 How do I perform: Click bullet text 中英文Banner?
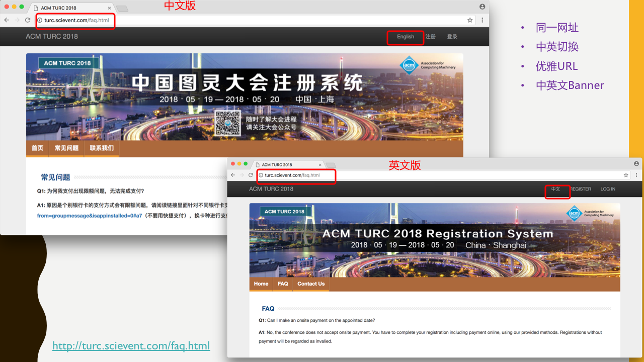[x=570, y=85]
